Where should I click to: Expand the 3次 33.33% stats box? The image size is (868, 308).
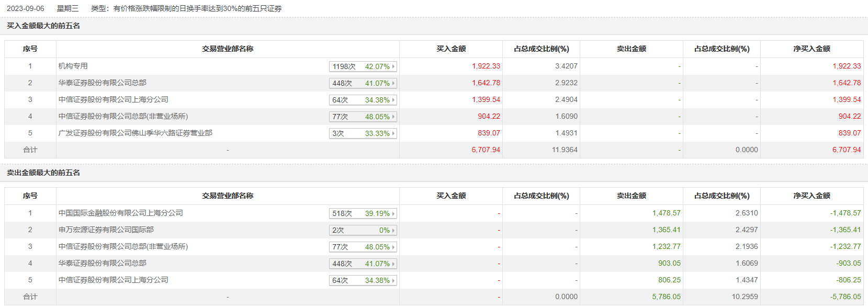(363, 133)
